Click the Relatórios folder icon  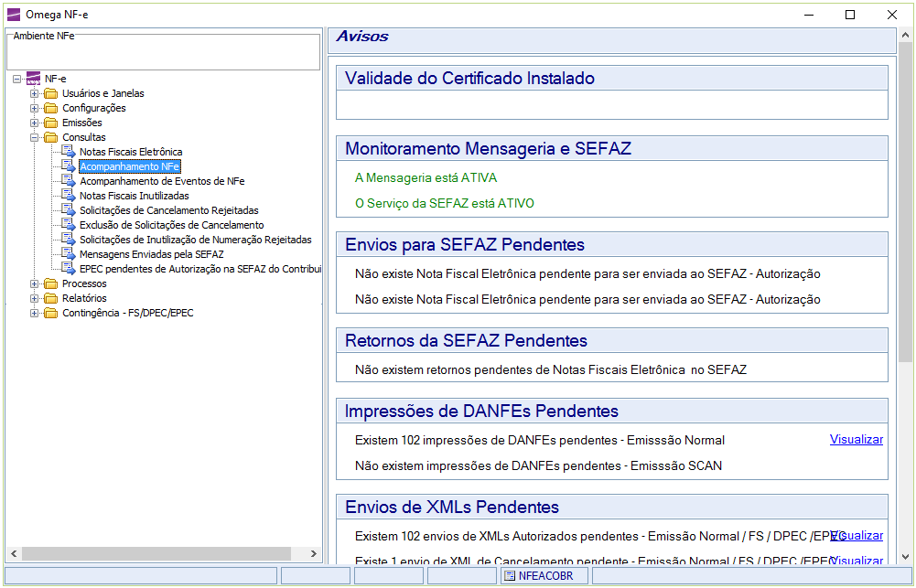(50, 298)
